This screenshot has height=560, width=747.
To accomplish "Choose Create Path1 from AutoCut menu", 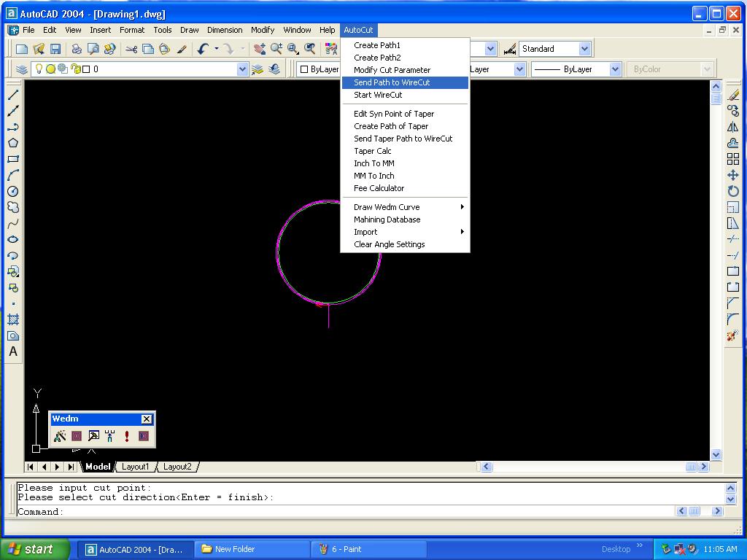I will pos(405,45).
